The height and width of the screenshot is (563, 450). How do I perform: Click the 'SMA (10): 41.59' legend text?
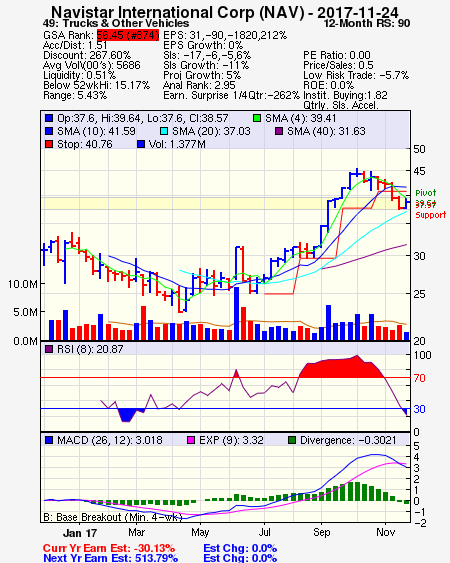pyautogui.click(x=96, y=131)
